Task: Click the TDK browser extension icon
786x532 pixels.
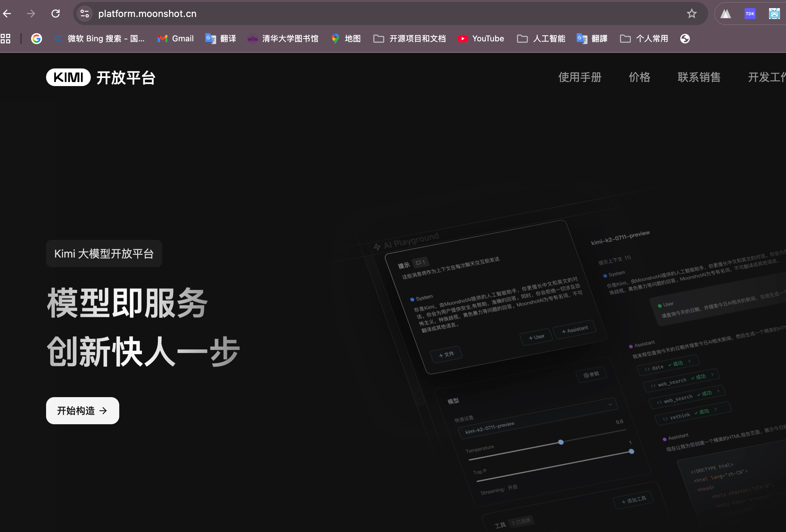Action: [x=750, y=14]
